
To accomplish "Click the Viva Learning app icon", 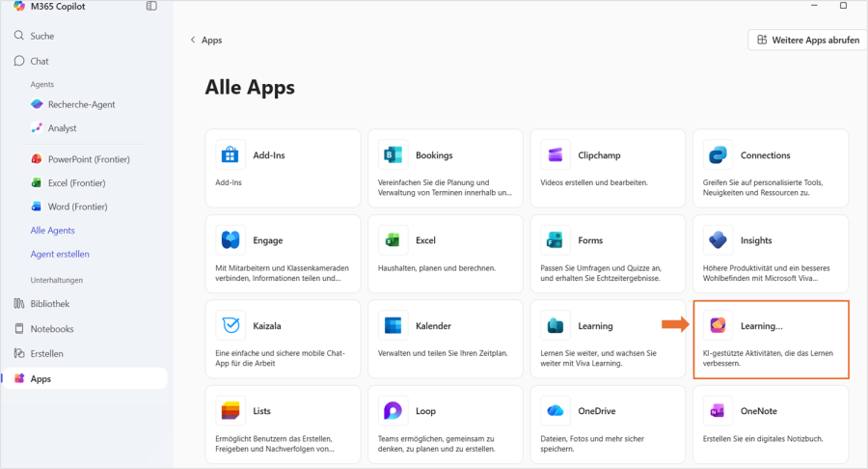I will (556, 325).
